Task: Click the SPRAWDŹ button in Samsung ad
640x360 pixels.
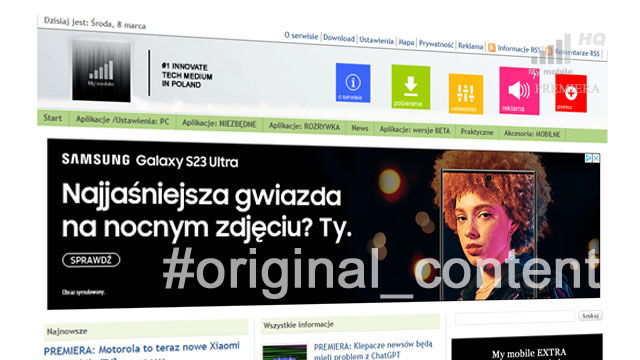Action: [91, 260]
